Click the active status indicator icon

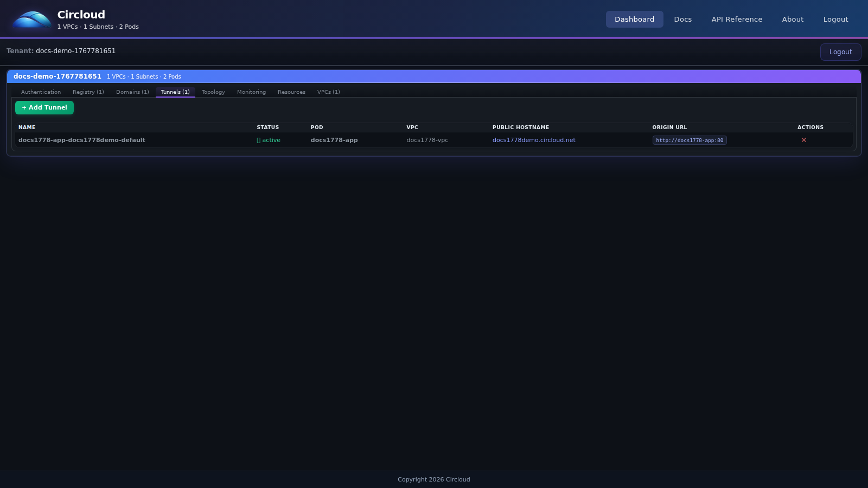(259, 140)
